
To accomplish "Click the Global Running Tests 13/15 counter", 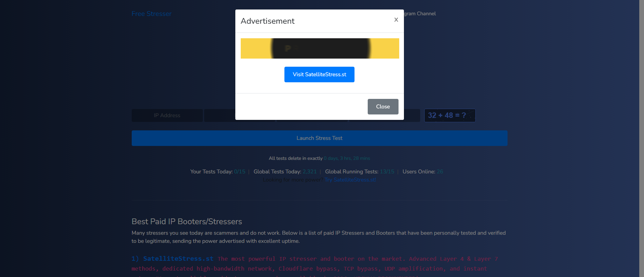I will tap(360, 172).
